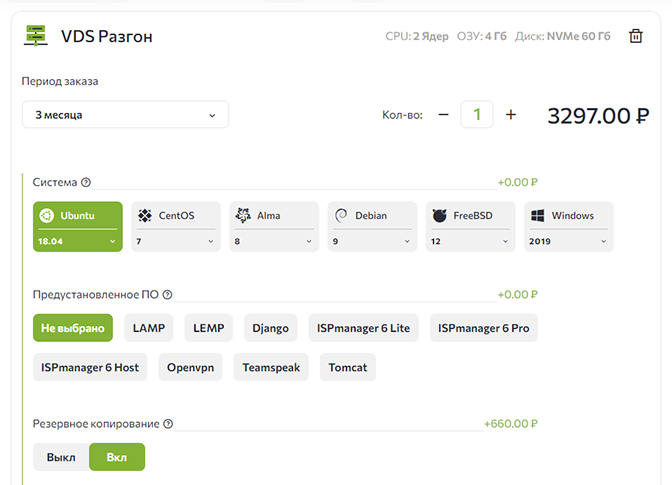Decrease quantity with minus button

[x=443, y=115]
